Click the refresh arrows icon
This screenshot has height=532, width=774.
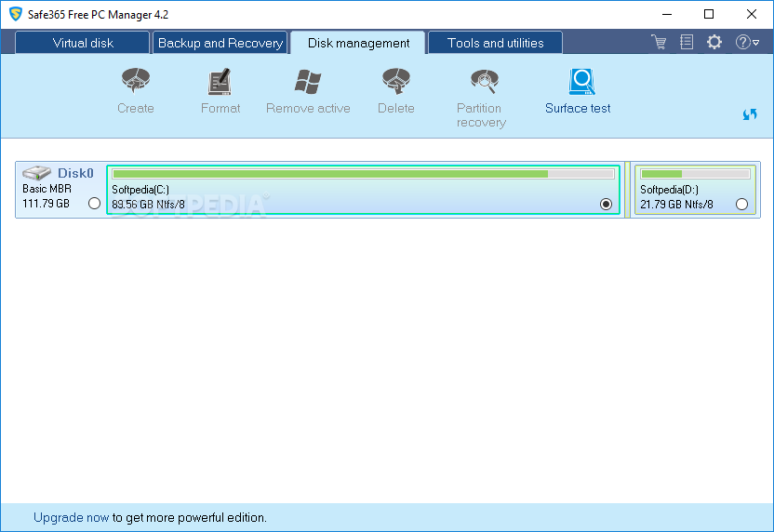click(749, 114)
